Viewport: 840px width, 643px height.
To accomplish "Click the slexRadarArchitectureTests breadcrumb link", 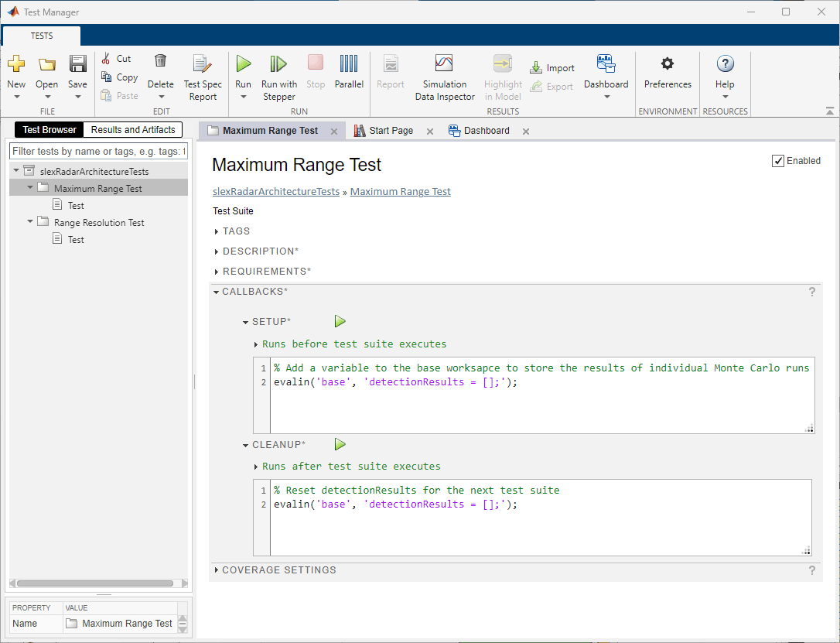I will 276,192.
